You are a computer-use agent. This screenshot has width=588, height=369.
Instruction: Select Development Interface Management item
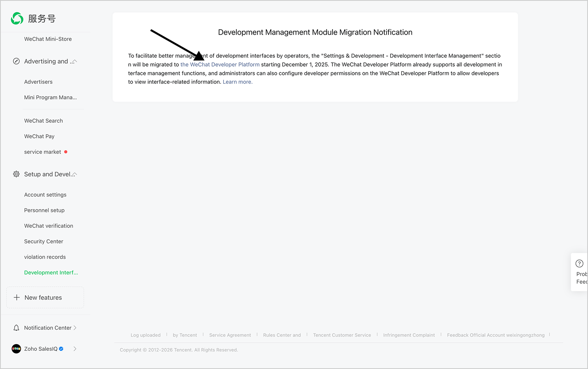click(x=51, y=272)
